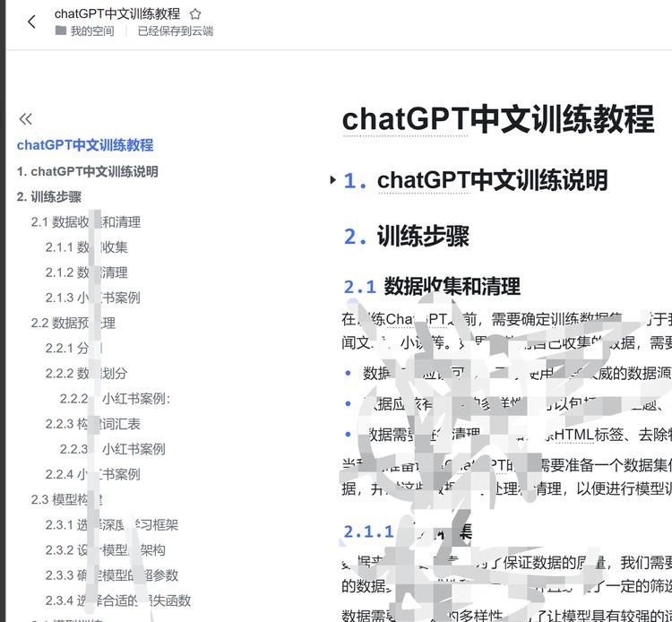Click heading 2.1 数据收集和清理 in document

click(x=432, y=286)
